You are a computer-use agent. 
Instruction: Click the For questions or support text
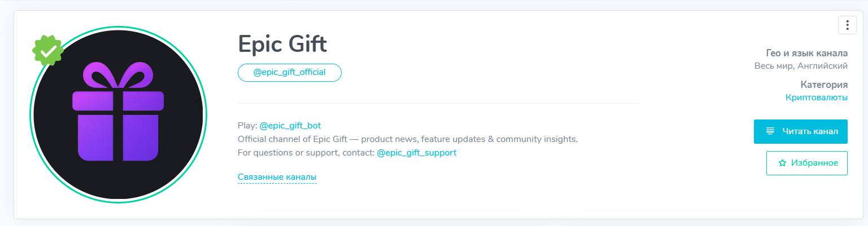coord(306,152)
